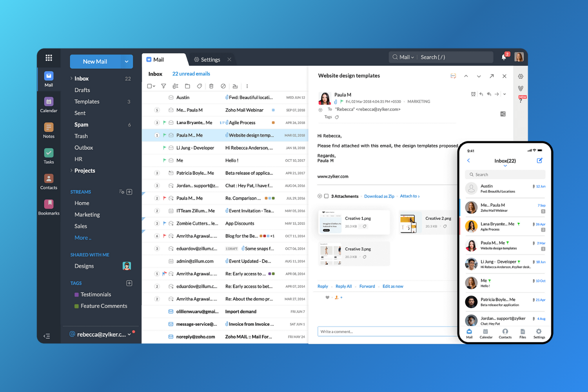The image size is (588, 392).
Task: Open the Contacts app in sidebar
Action: pos(49,182)
